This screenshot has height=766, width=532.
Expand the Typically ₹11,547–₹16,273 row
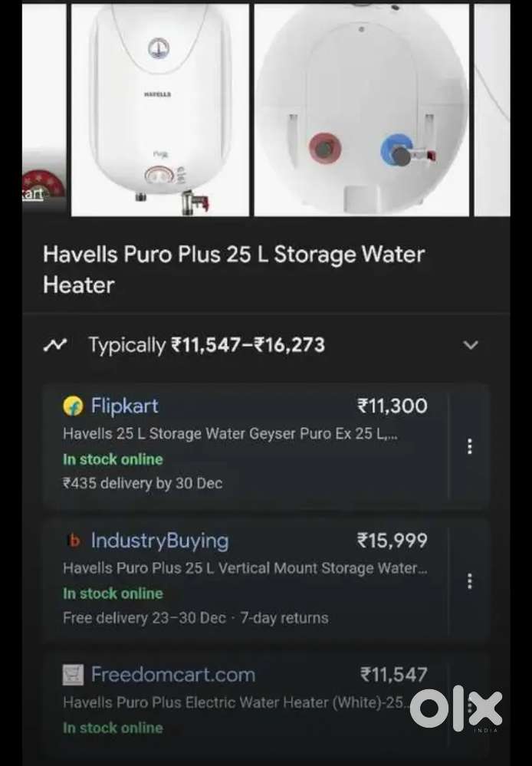207,345
